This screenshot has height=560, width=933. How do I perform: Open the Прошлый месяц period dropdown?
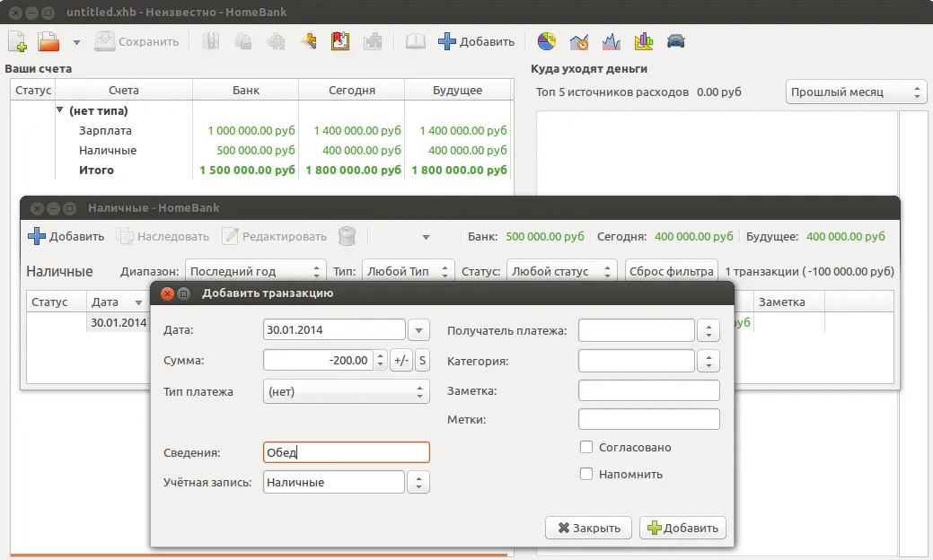[856, 92]
